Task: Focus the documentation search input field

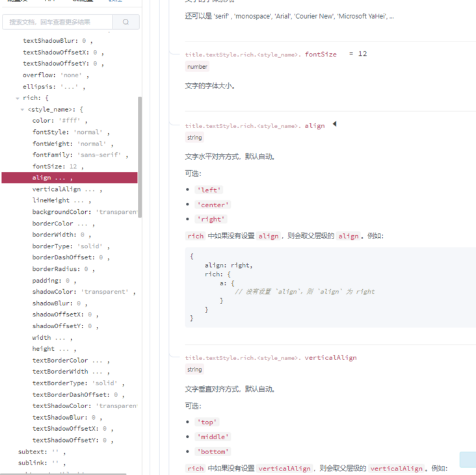Action: point(57,22)
